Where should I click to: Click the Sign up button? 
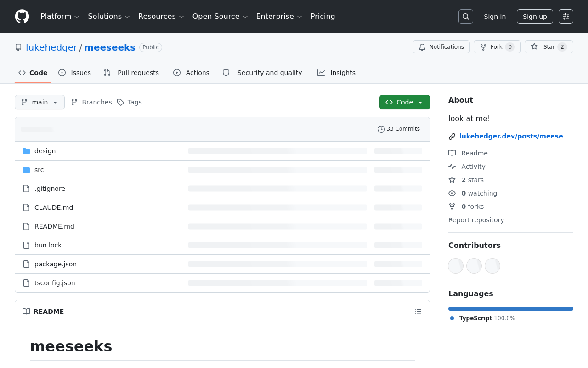point(535,17)
